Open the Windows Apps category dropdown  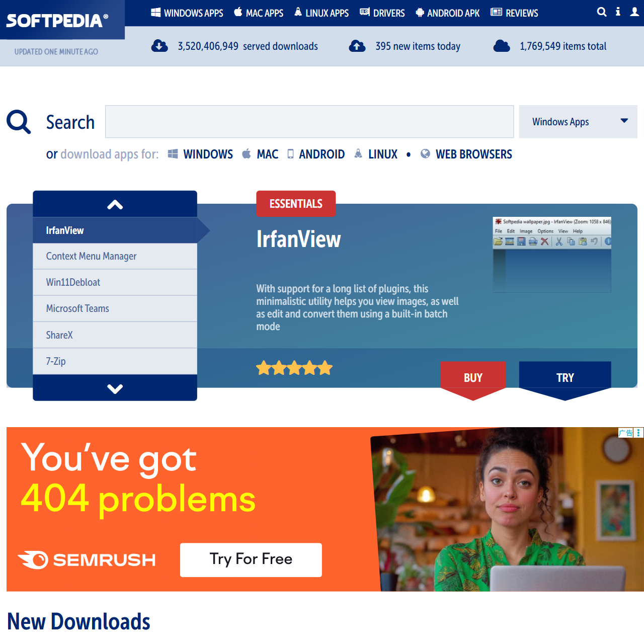(x=578, y=121)
